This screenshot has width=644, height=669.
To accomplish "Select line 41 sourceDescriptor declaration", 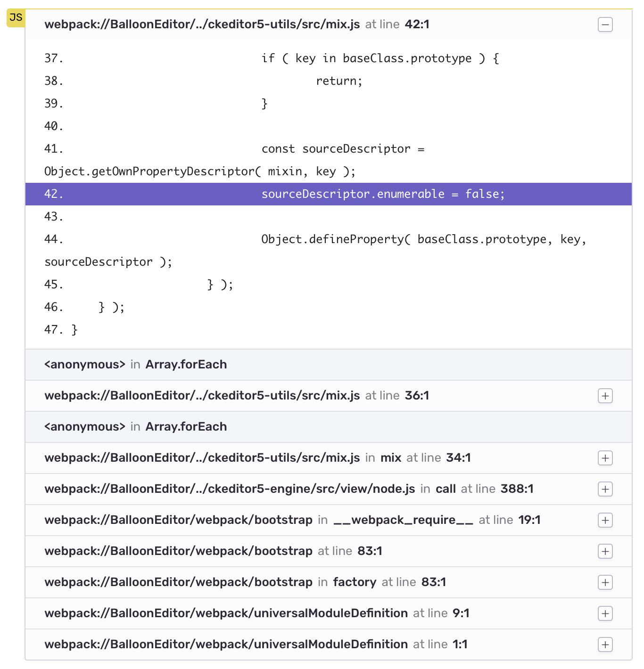I will click(344, 148).
